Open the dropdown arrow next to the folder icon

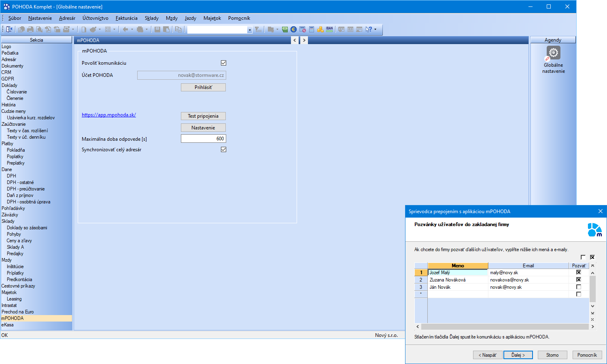277,29
